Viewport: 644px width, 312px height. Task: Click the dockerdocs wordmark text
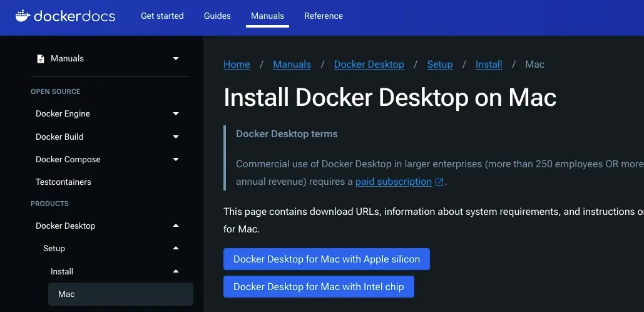click(x=74, y=16)
